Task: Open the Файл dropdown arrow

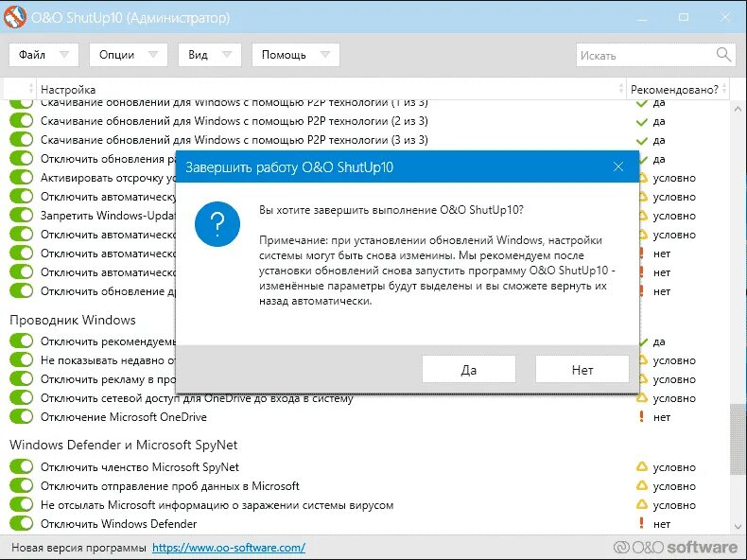Action: [64, 55]
